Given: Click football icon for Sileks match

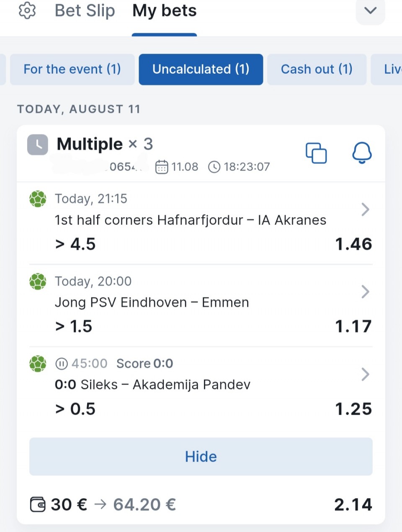Looking at the screenshot, I should [38, 364].
